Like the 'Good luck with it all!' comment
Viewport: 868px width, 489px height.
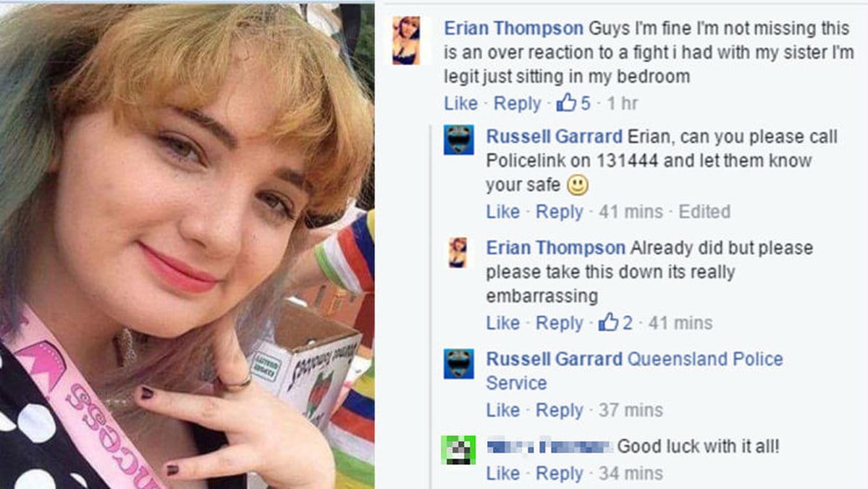(x=502, y=474)
